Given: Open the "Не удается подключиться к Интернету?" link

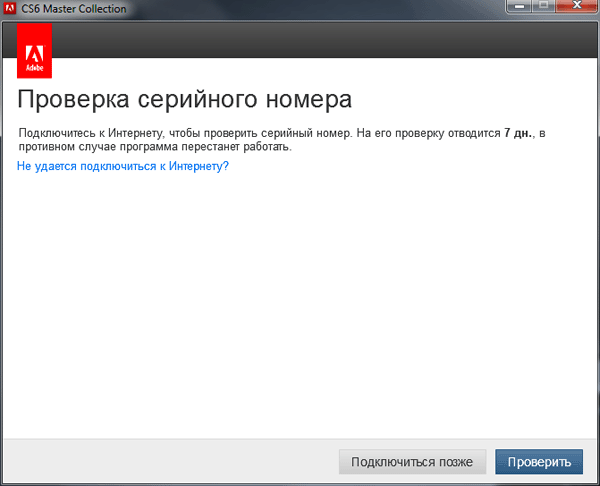Looking at the screenshot, I should pos(123,166).
